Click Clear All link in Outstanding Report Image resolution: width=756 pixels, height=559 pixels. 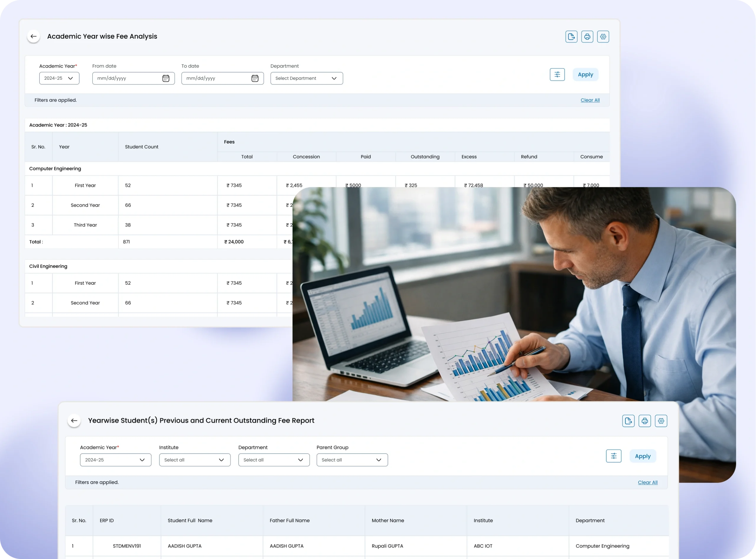pyautogui.click(x=647, y=483)
